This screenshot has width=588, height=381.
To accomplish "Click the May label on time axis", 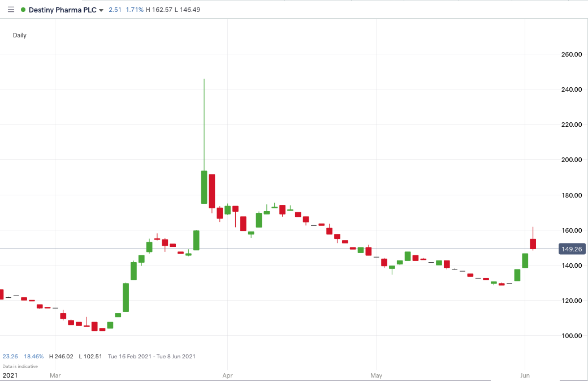I will coord(376,375).
